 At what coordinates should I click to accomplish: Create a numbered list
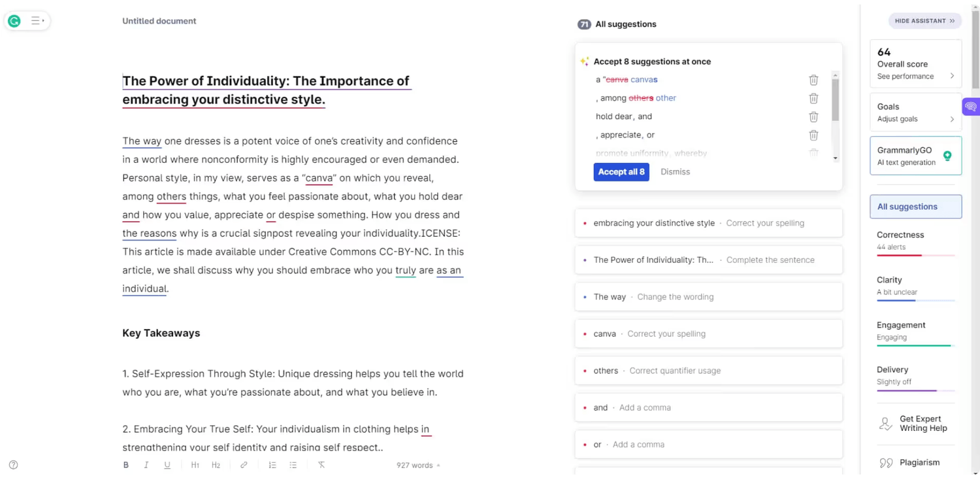tap(272, 465)
